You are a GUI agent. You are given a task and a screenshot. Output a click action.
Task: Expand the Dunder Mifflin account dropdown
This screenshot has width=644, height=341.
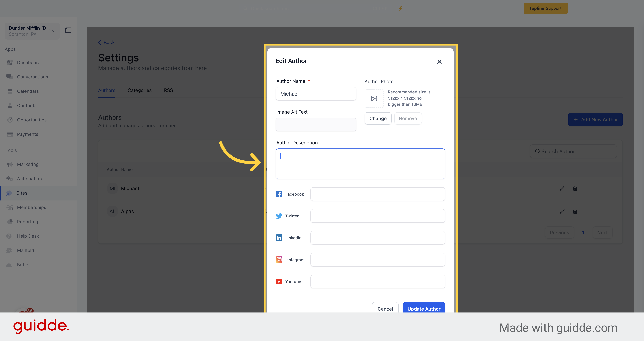[32, 31]
